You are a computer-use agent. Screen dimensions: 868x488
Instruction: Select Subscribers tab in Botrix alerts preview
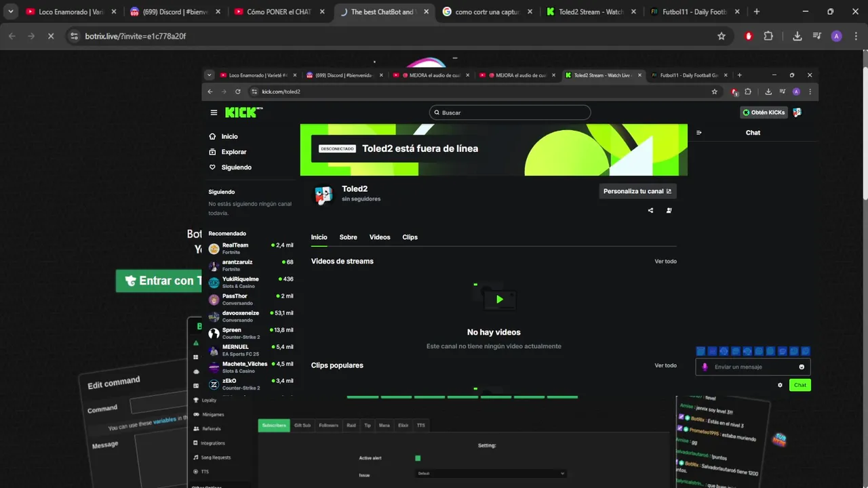[274, 425]
